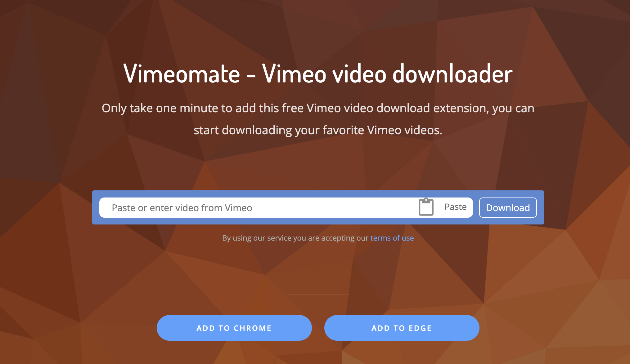Click the 'start downloading your favorite' subtitle line
The width and height of the screenshot is (630, 364).
pyautogui.click(x=318, y=130)
